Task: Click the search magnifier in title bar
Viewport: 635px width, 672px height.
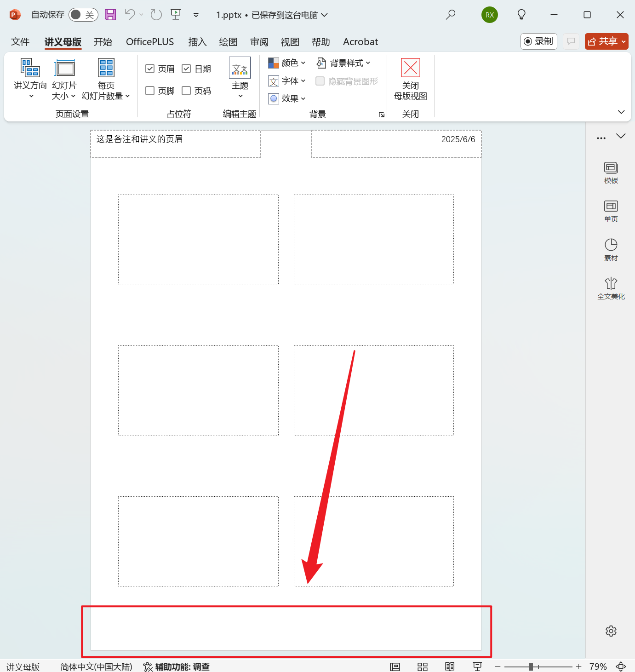Action: [451, 15]
